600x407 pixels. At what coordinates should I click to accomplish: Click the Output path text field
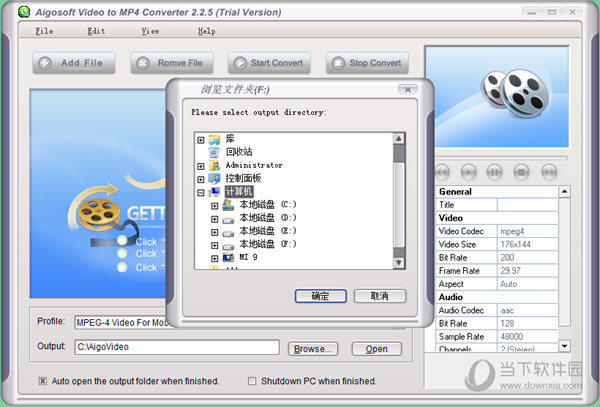click(x=176, y=347)
